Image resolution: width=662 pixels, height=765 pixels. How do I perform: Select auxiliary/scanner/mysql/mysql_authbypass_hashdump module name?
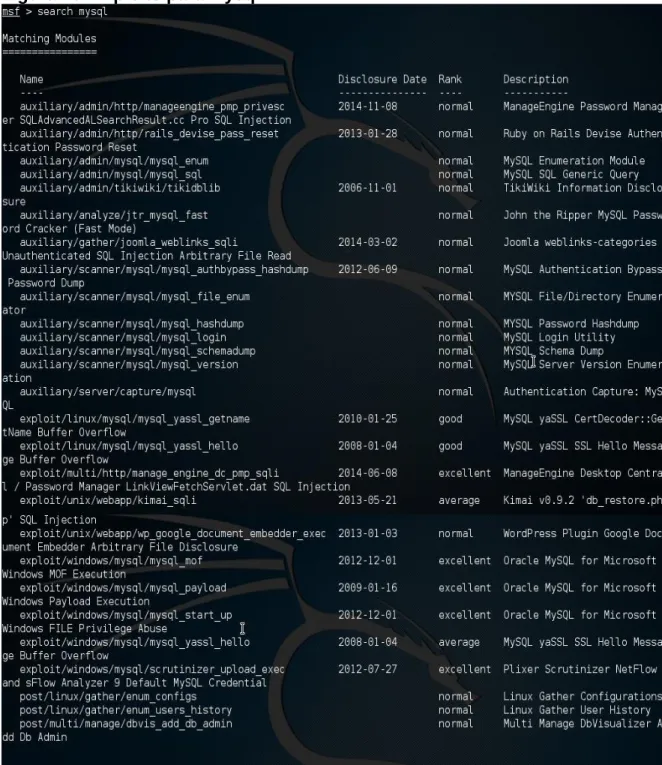pos(164,270)
